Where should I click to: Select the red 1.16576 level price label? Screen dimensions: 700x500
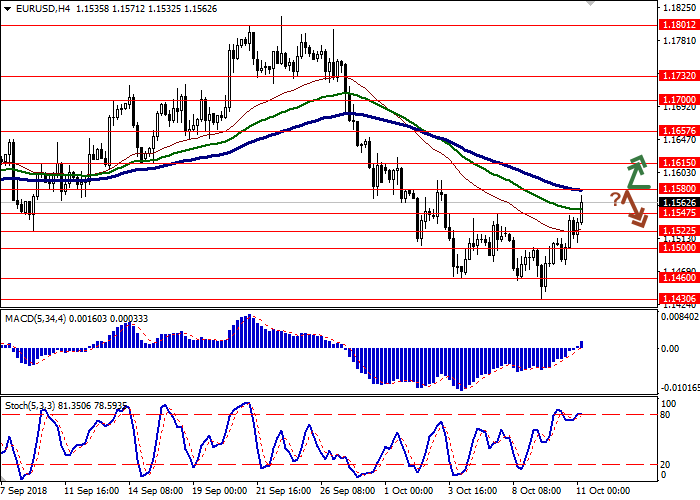679,131
